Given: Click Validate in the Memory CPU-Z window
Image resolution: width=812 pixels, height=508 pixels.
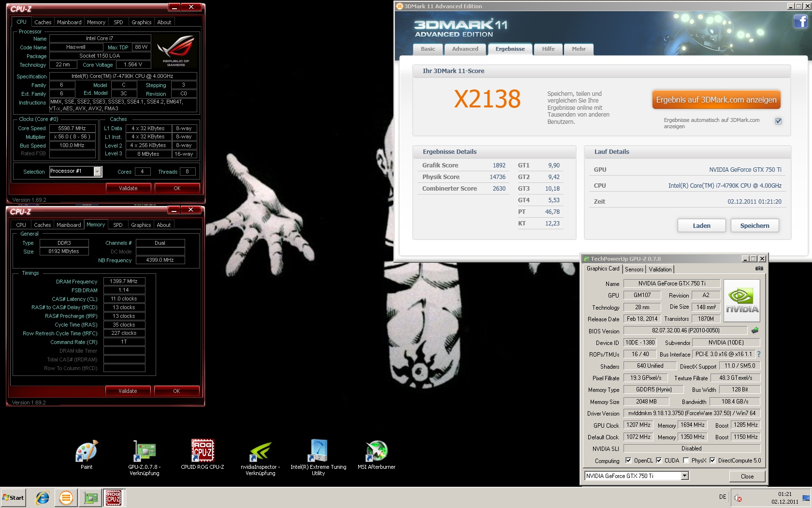Looking at the screenshot, I should pyautogui.click(x=128, y=391).
